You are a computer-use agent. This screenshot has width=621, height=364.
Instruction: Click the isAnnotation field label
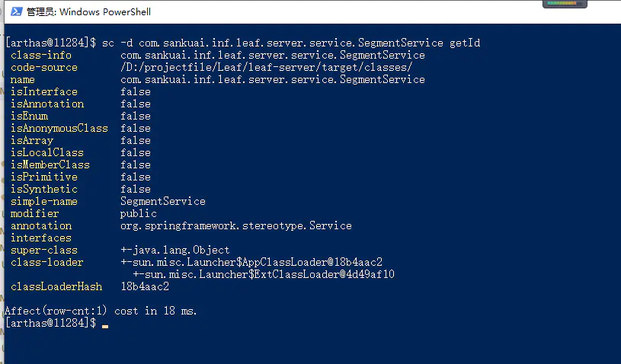pos(47,104)
